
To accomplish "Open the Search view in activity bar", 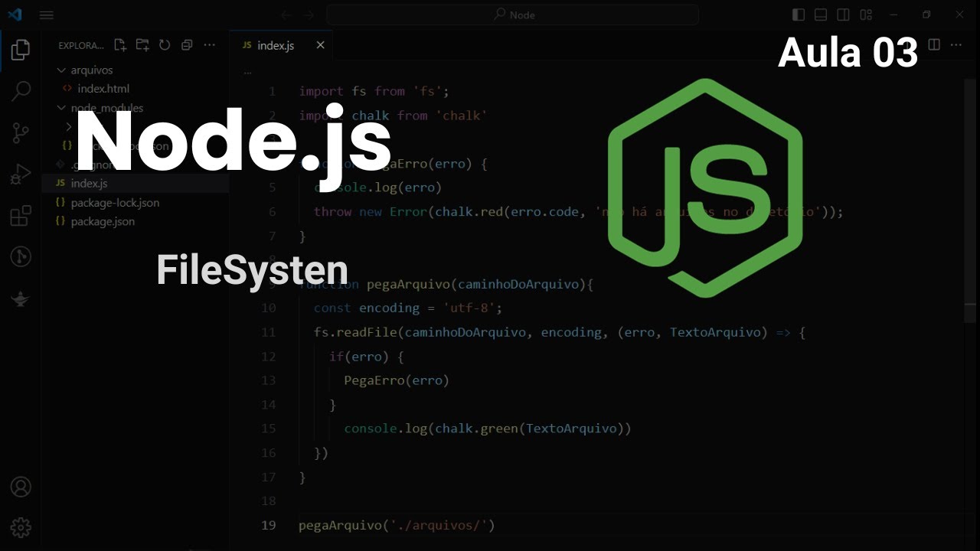I will (x=21, y=91).
